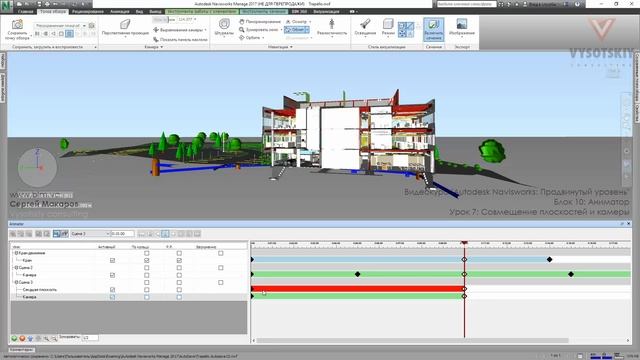Viewport: 640px width, 360px height.
Task: Select Перспективная проекция camera projection
Action: (125, 27)
